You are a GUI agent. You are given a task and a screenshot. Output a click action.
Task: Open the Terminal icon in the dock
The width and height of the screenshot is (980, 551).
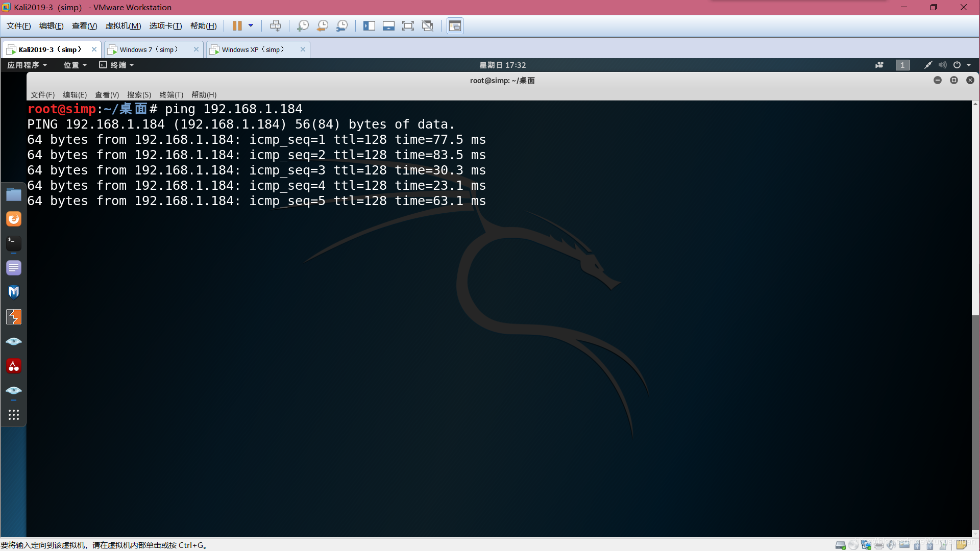click(x=14, y=243)
